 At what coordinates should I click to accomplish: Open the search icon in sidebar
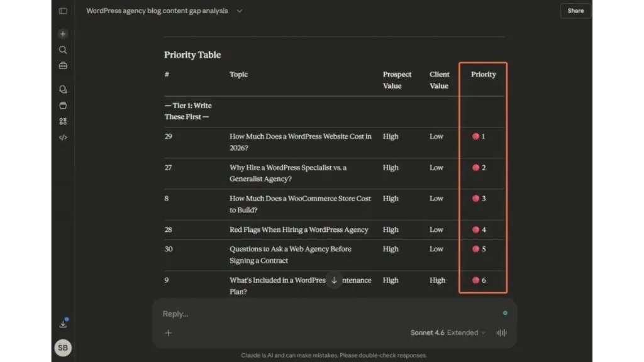pyautogui.click(x=63, y=50)
